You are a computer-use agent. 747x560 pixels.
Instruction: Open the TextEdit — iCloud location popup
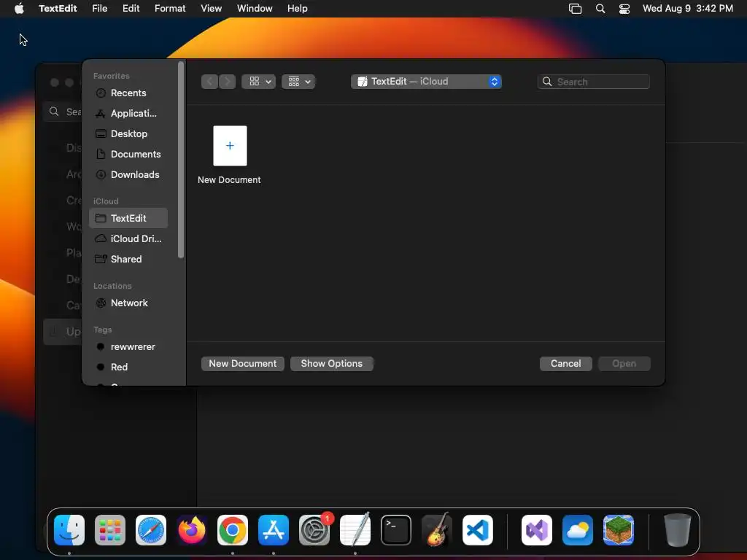tap(426, 82)
